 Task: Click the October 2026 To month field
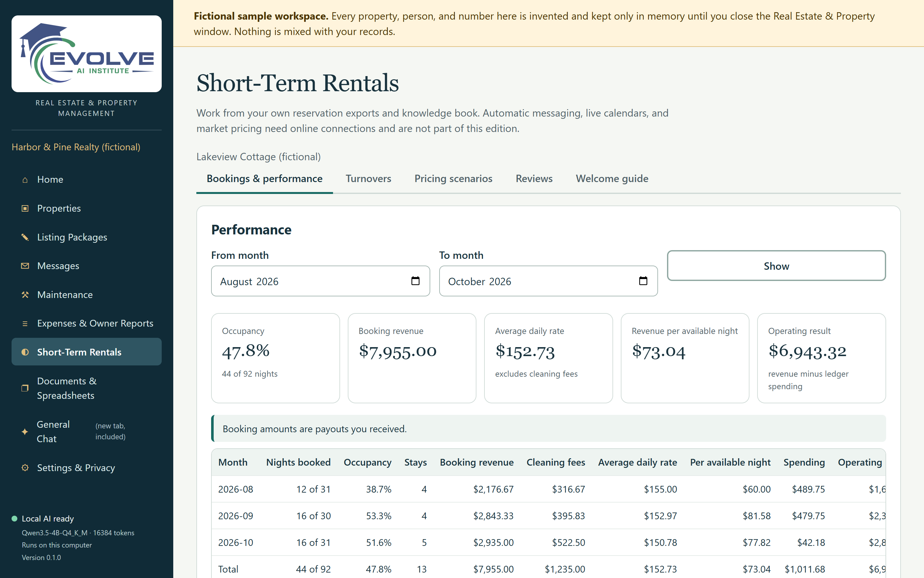(548, 281)
